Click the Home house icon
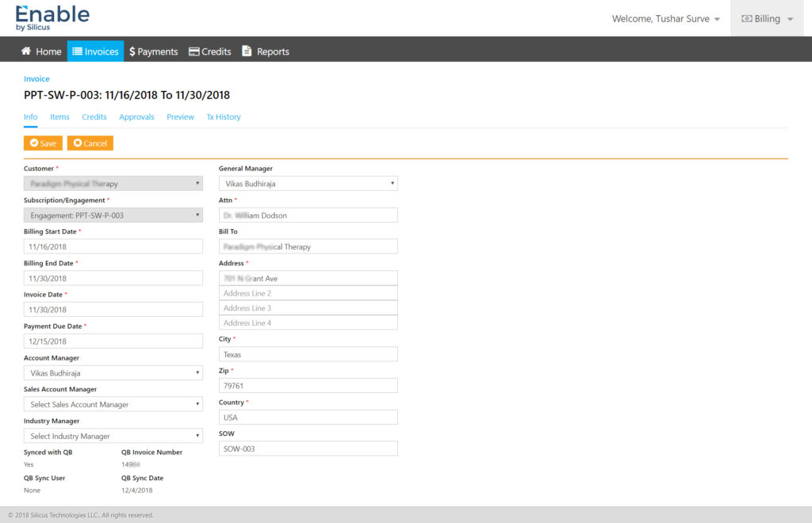 [x=26, y=51]
